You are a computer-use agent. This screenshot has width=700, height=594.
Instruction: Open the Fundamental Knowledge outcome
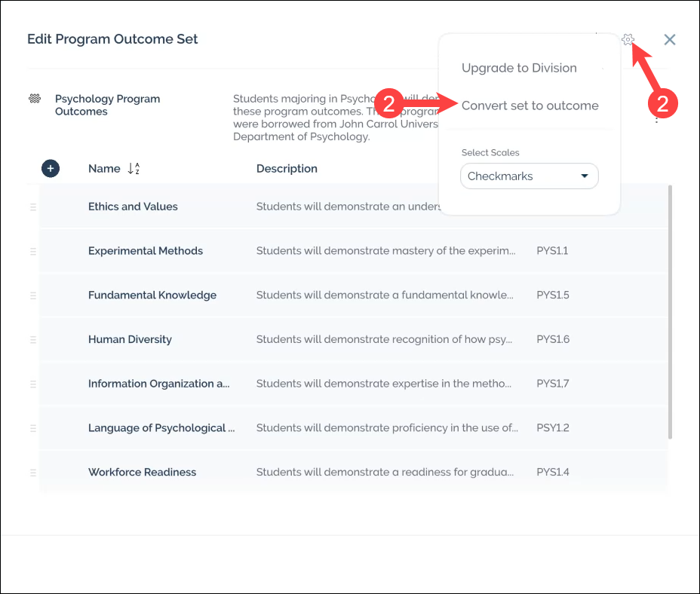coord(152,295)
